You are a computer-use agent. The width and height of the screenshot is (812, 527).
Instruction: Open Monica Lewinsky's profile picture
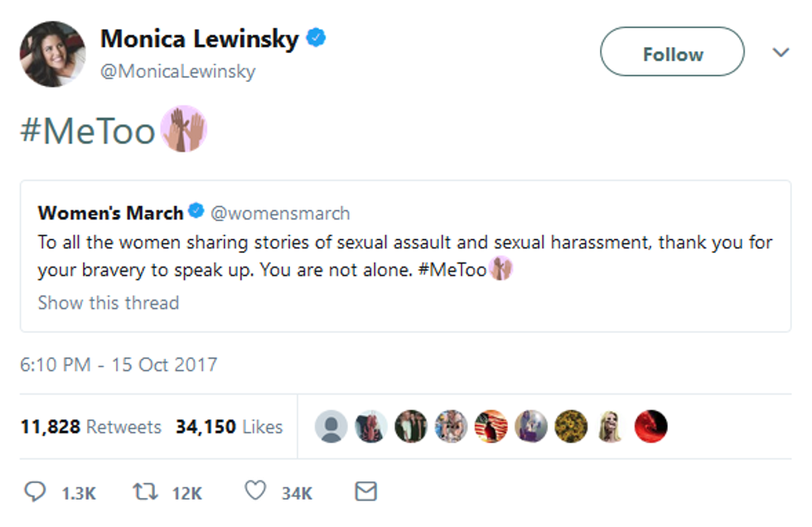tap(52, 54)
